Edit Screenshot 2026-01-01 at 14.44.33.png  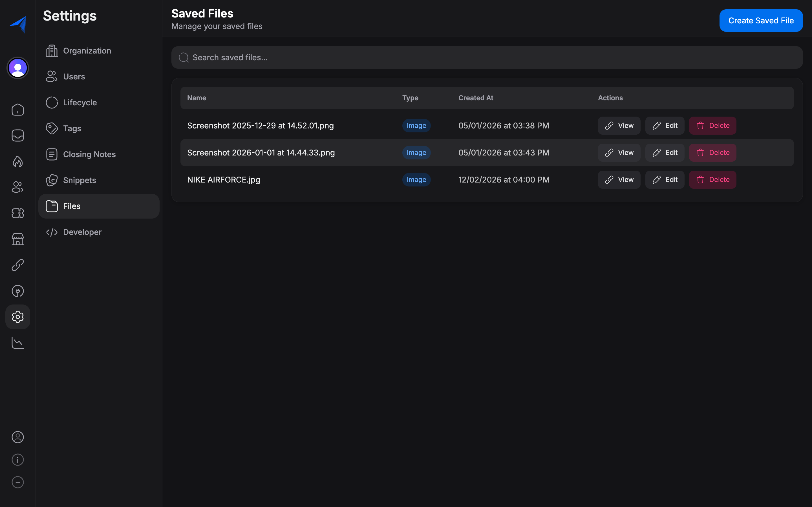tap(664, 153)
